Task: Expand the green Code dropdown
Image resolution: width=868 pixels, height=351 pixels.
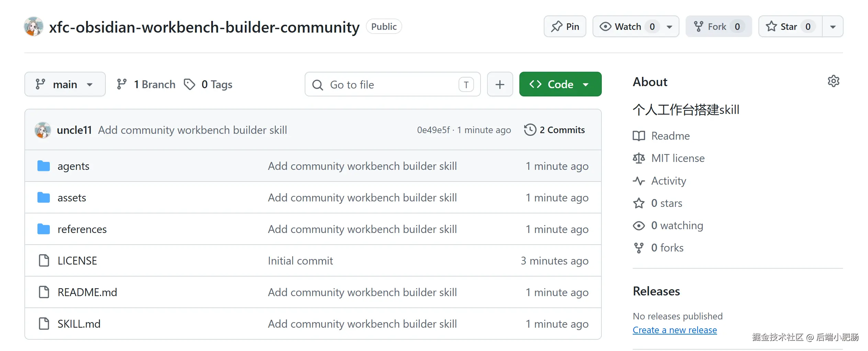Action: 560,84
